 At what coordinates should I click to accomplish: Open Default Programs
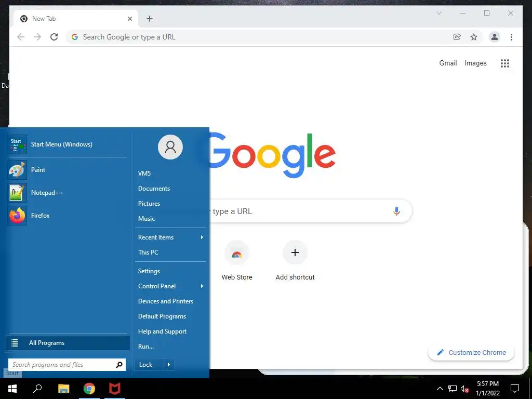coord(162,316)
